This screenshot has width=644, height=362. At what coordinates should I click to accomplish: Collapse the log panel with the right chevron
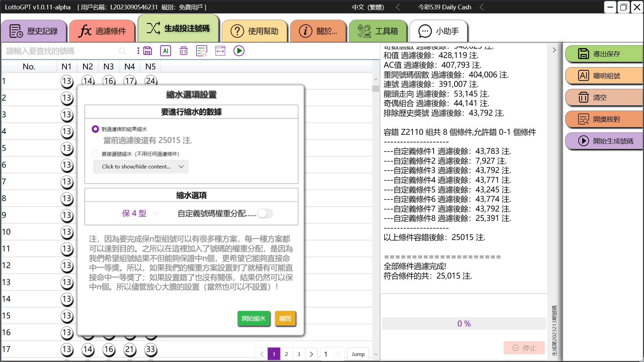[x=554, y=50]
